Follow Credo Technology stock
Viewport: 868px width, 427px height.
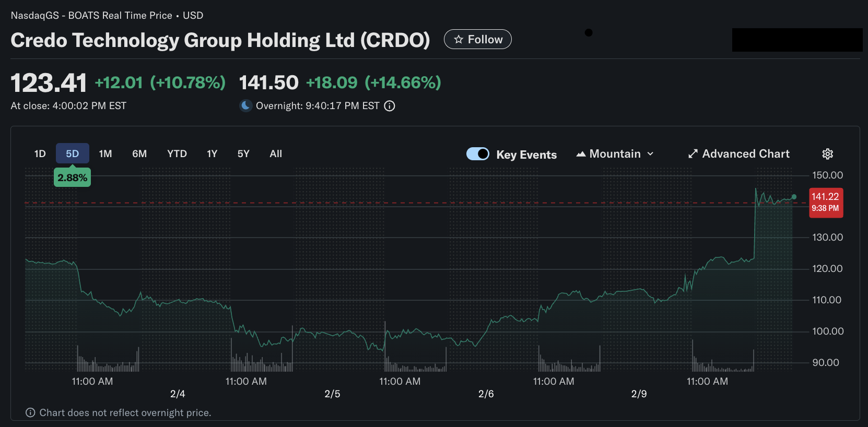pyautogui.click(x=477, y=40)
